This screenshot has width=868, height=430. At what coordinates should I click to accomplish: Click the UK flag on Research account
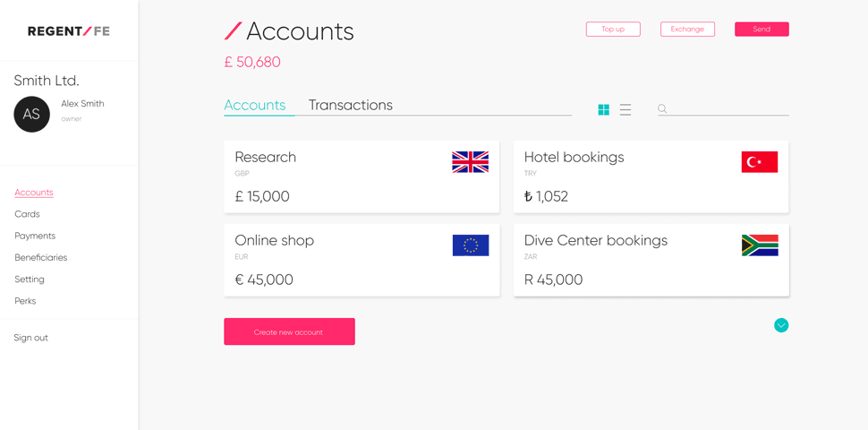pyautogui.click(x=470, y=162)
